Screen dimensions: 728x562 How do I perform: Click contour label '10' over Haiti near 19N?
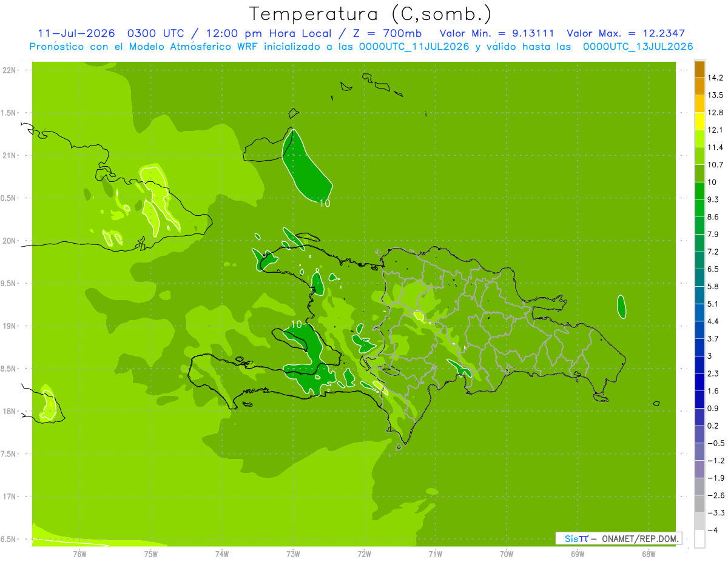[x=296, y=324]
